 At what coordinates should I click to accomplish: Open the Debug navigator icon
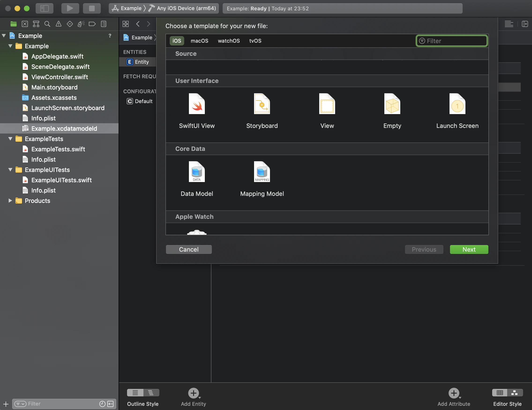(x=81, y=24)
